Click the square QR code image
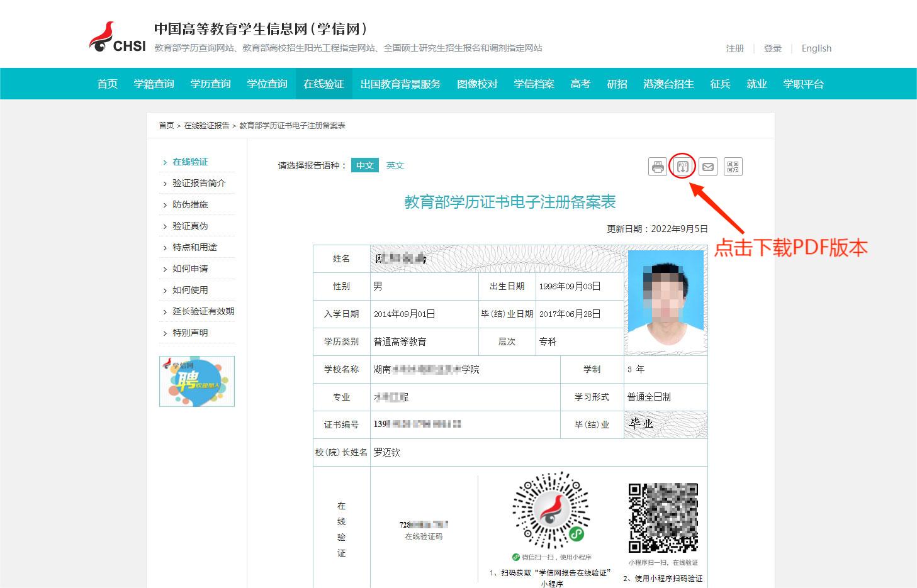The width and height of the screenshot is (917, 588). pos(663,518)
